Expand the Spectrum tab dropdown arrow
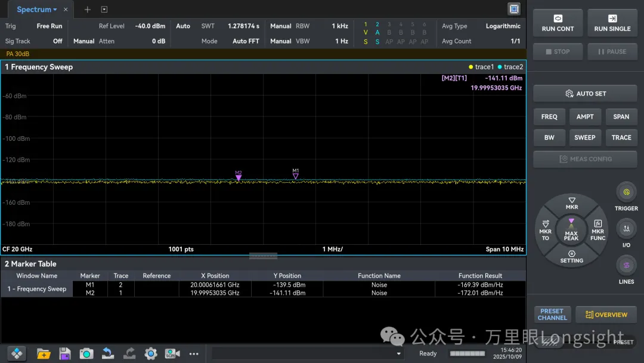This screenshot has width=644, height=363. [55, 10]
